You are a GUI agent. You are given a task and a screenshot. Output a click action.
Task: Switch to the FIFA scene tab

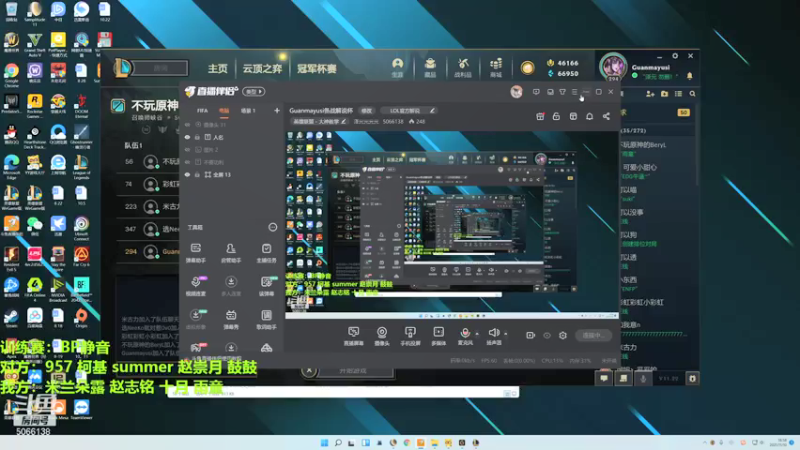click(202, 110)
